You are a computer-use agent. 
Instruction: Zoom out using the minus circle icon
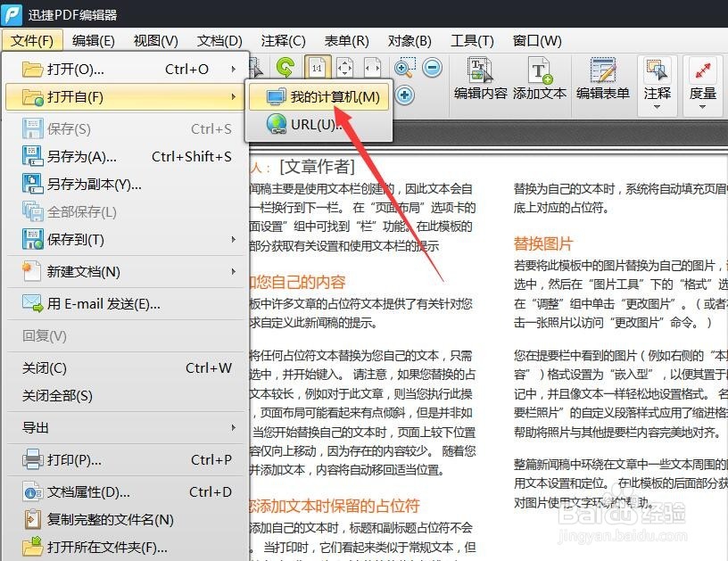pyautogui.click(x=432, y=66)
